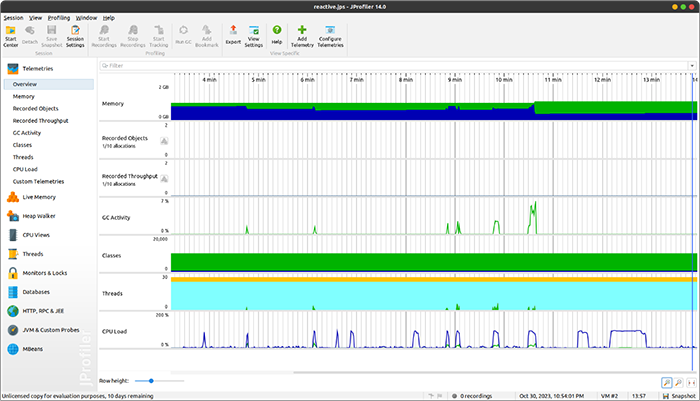
Task: Expand the Live Memory section
Action: pyautogui.click(x=38, y=197)
